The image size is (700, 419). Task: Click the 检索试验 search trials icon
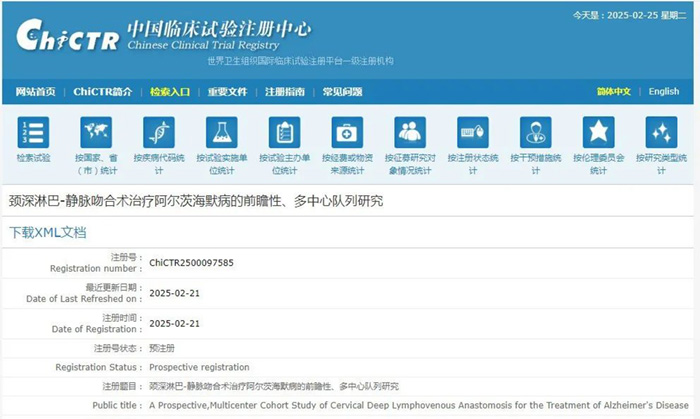33,132
